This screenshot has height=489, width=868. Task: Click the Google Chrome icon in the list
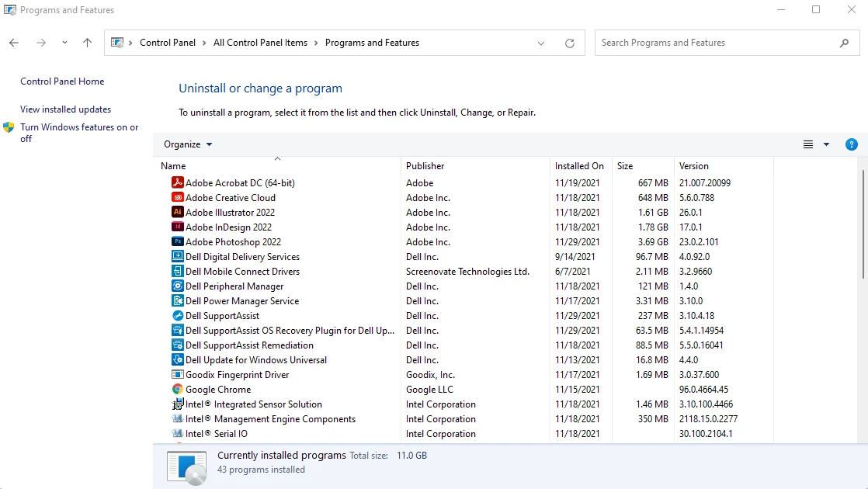point(177,389)
